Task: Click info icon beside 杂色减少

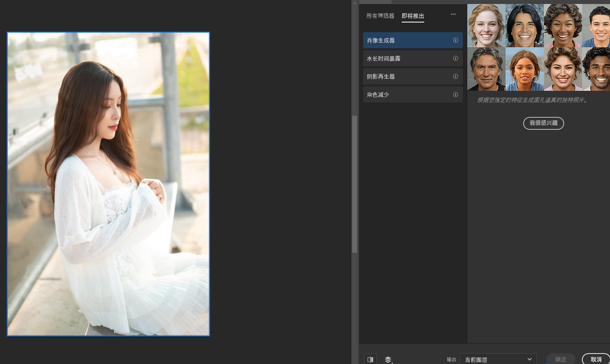Action: pos(456,94)
